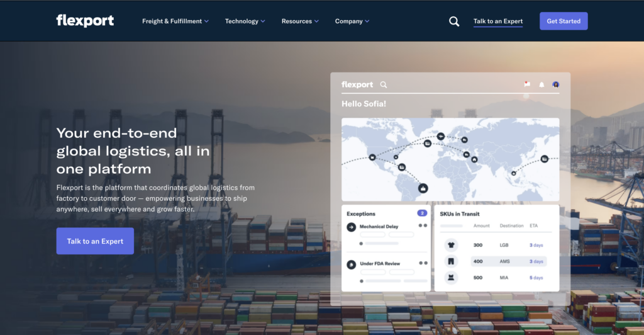Click the t-shirt SKU icon
This screenshot has height=335, width=644.
(451, 245)
